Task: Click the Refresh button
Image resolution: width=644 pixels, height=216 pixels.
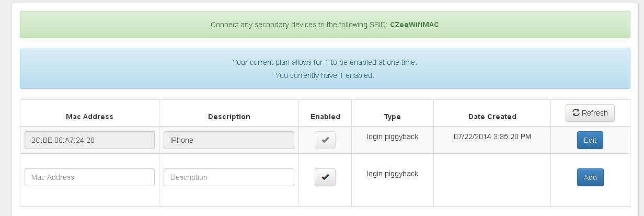Action: [590, 113]
